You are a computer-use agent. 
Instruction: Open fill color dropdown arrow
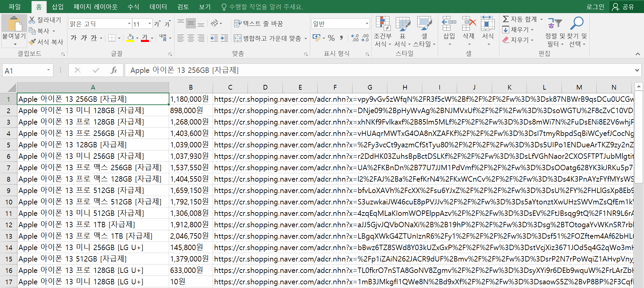click(x=137, y=38)
